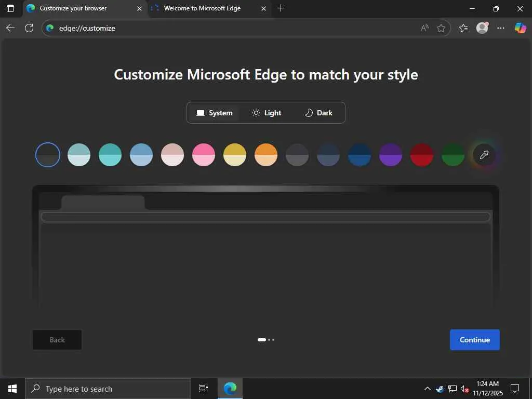Open Tab actions menu icon
The height and width of the screenshot is (399, 532).
tap(10, 8)
